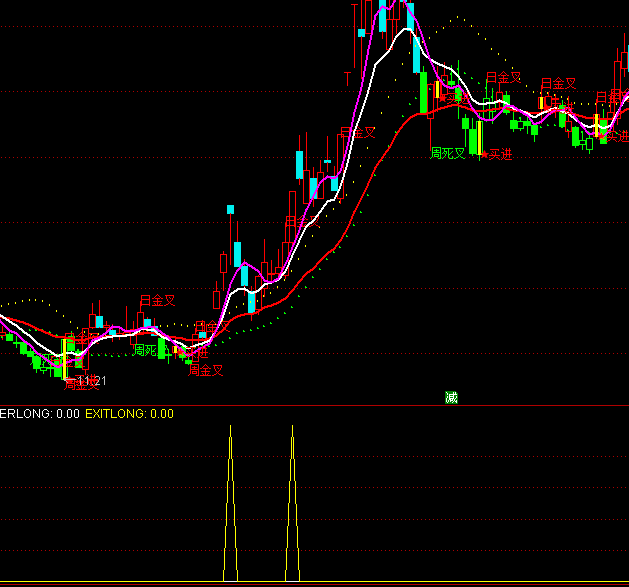This screenshot has width=629, height=587.
Task: Click the isolated cyan candle above the rally start
Action: (x=230, y=209)
